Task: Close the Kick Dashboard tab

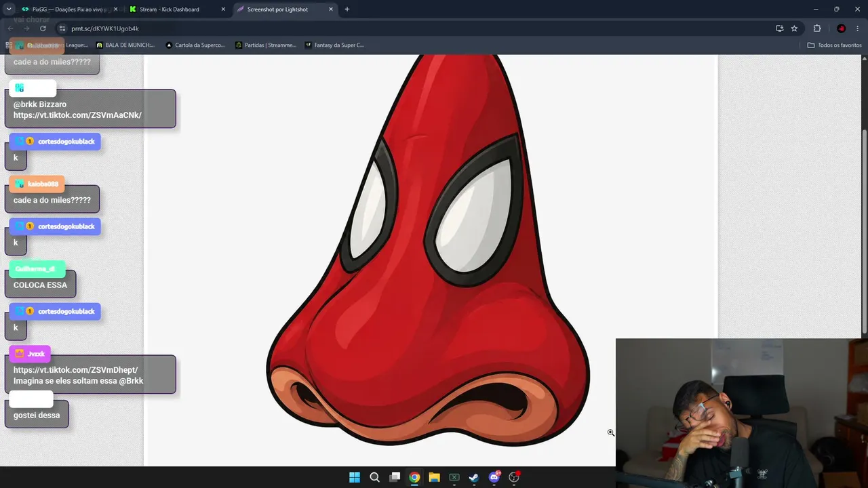Action: point(223,9)
